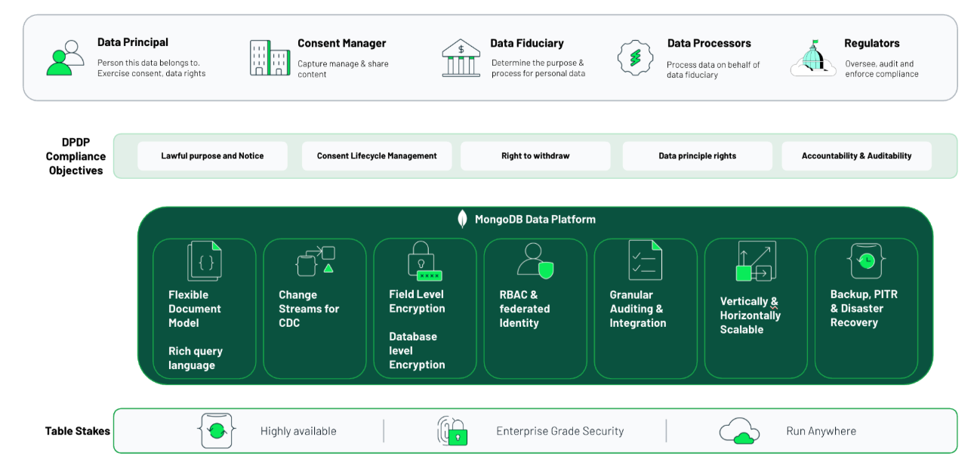Viewport: 980px width, 468px height.
Task: Click the Run Anywhere cloud icon
Action: tap(739, 432)
